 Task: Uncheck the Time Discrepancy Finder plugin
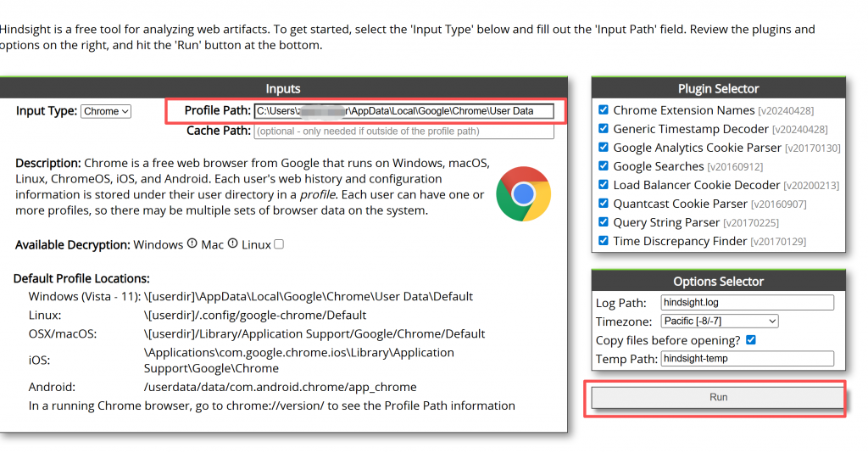604,241
